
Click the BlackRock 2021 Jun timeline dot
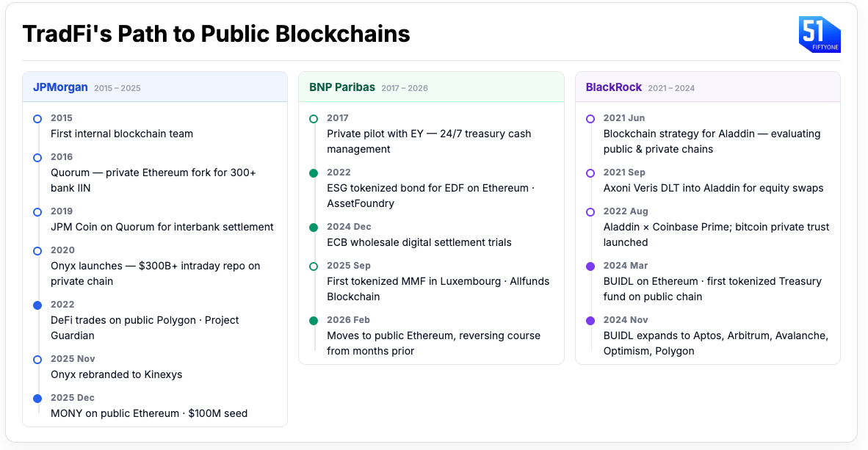point(590,118)
